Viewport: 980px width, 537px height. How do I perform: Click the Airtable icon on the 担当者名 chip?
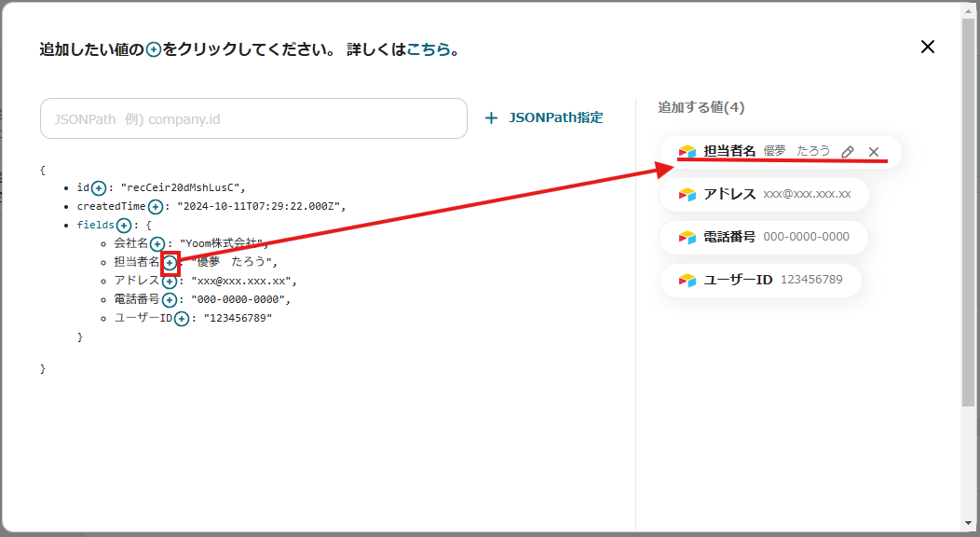[687, 152]
